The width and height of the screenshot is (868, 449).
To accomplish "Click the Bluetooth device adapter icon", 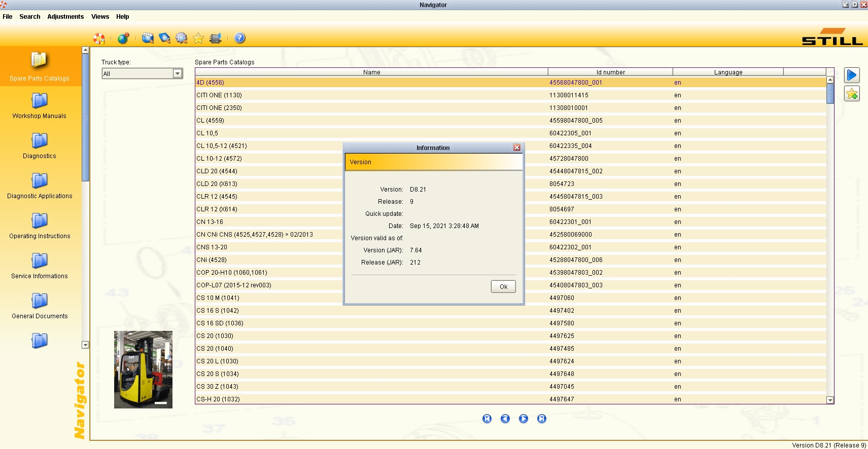I will pyautogui.click(x=216, y=39).
